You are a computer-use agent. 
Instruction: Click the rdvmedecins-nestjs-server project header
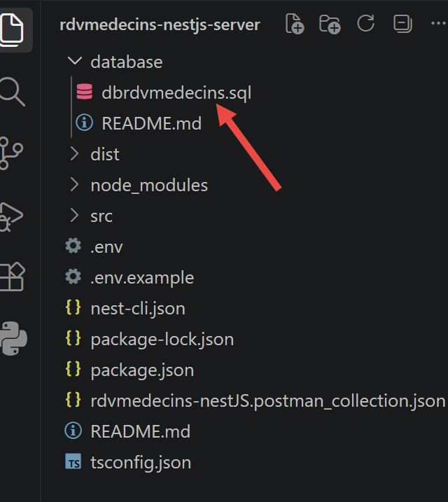point(160,25)
